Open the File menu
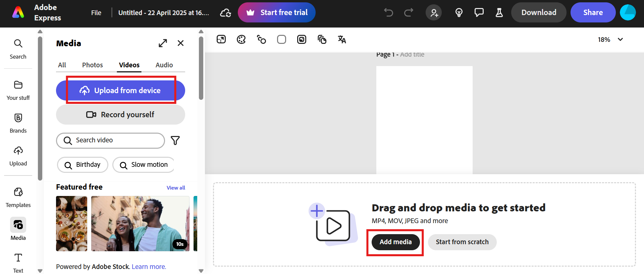The height and width of the screenshot is (274, 644). click(x=96, y=13)
